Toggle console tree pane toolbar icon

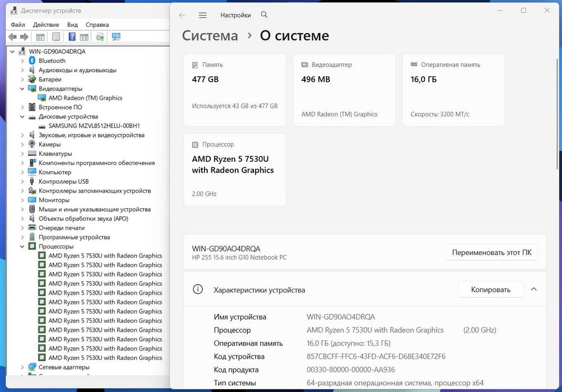click(40, 37)
